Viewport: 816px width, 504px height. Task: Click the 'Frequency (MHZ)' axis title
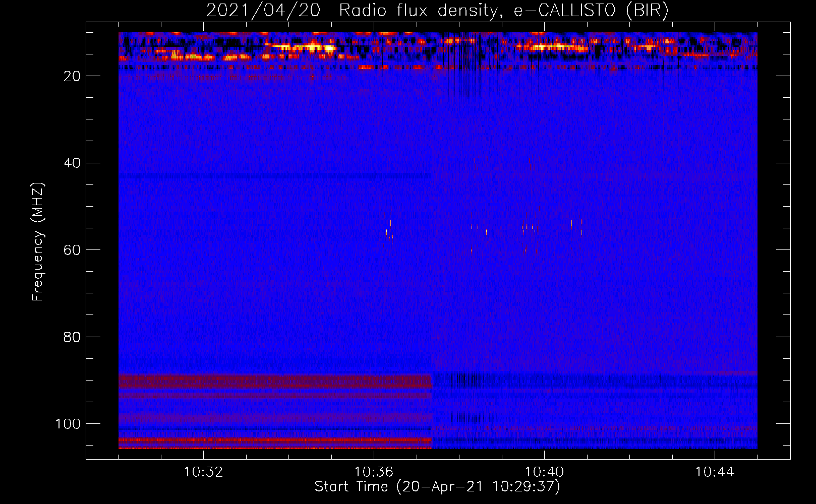[x=38, y=241]
